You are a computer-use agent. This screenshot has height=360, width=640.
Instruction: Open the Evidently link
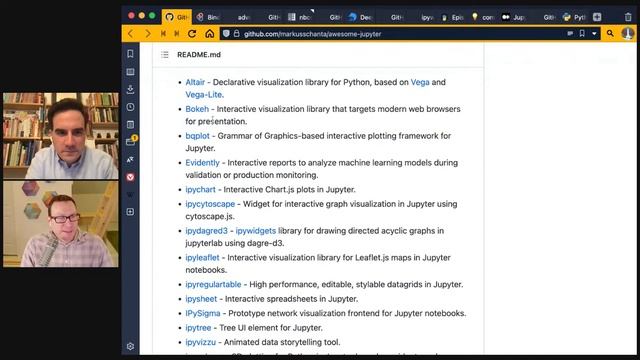tap(202, 162)
